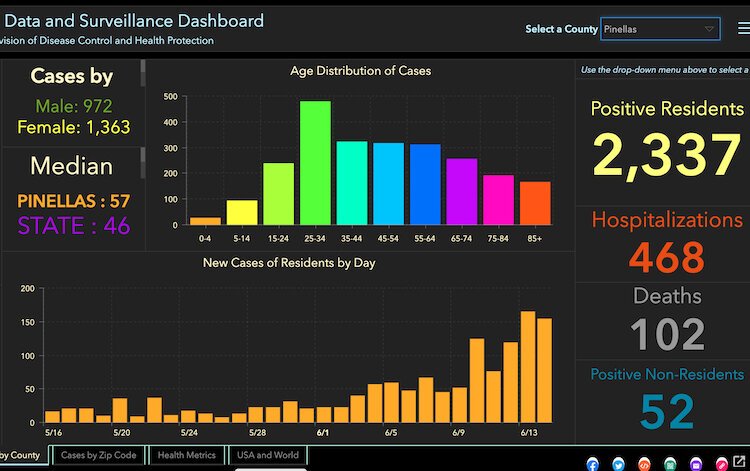750x471 pixels.
Task: Click the PINELLAS : 57 median value
Action: pos(74,201)
